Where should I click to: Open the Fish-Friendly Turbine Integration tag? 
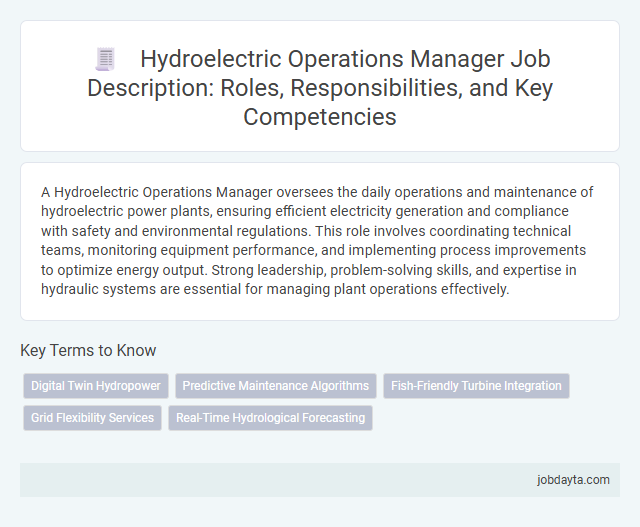pos(476,386)
